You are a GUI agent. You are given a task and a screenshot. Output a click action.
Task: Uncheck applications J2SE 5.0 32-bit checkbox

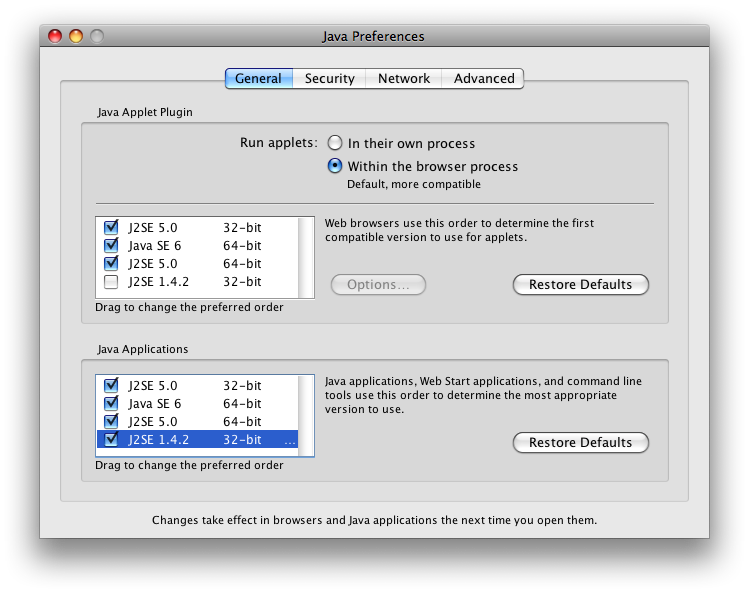[x=111, y=385]
